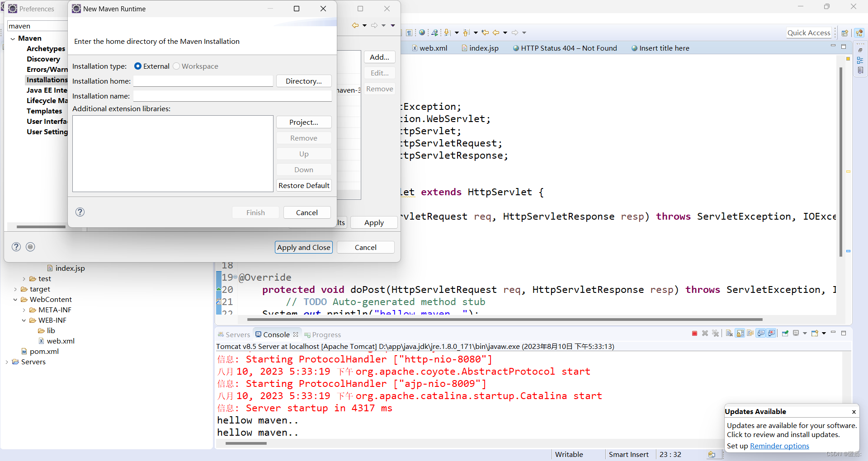Open the Next Annotation dropdown arrow
868x461 pixels.
coord(457,33)
